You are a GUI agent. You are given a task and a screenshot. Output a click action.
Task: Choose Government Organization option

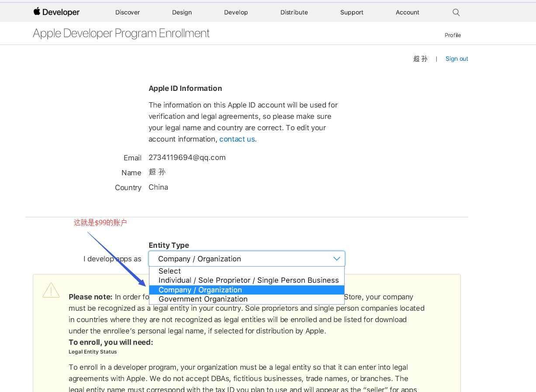click(247, 299)
